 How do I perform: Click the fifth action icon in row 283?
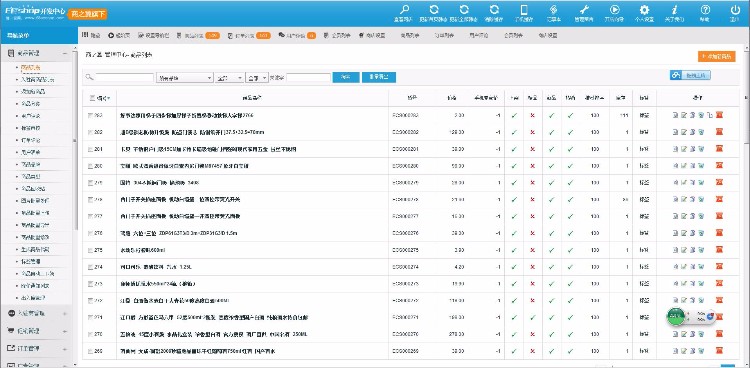pos(710,115)
